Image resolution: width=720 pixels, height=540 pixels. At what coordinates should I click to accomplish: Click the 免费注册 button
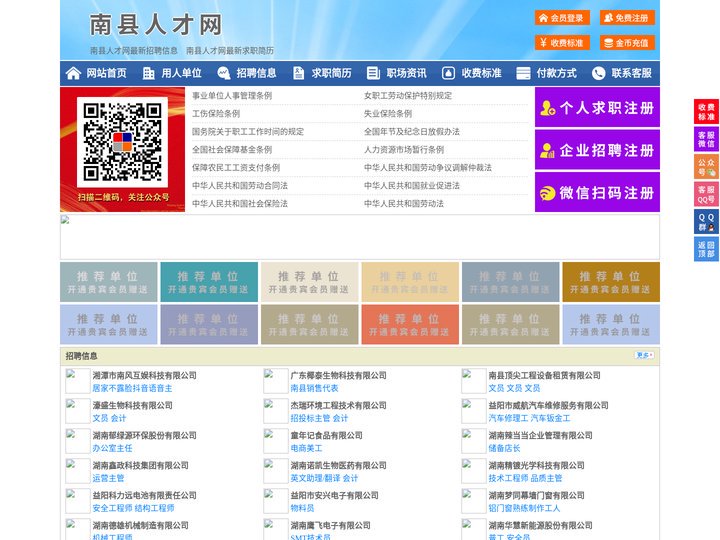coord(627,18)
